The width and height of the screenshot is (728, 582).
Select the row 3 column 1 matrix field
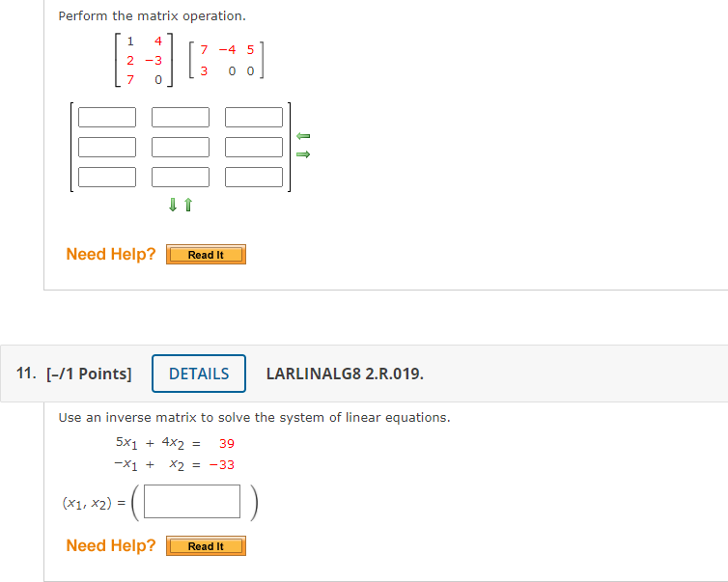click(107, 177)
